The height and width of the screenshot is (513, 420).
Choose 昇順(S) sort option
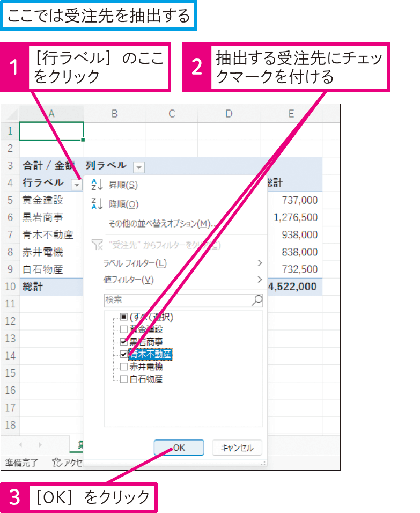[123, 185]
